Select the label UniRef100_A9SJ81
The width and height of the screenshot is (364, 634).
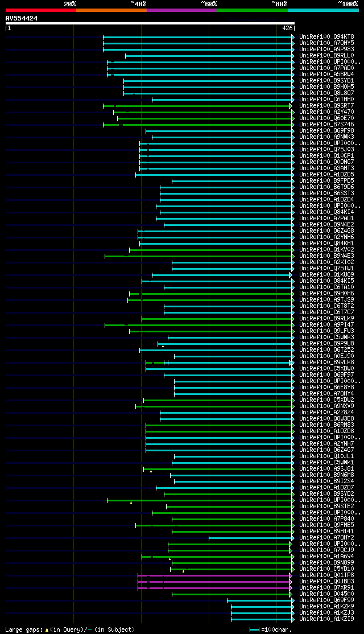click(x=326, y=469)
